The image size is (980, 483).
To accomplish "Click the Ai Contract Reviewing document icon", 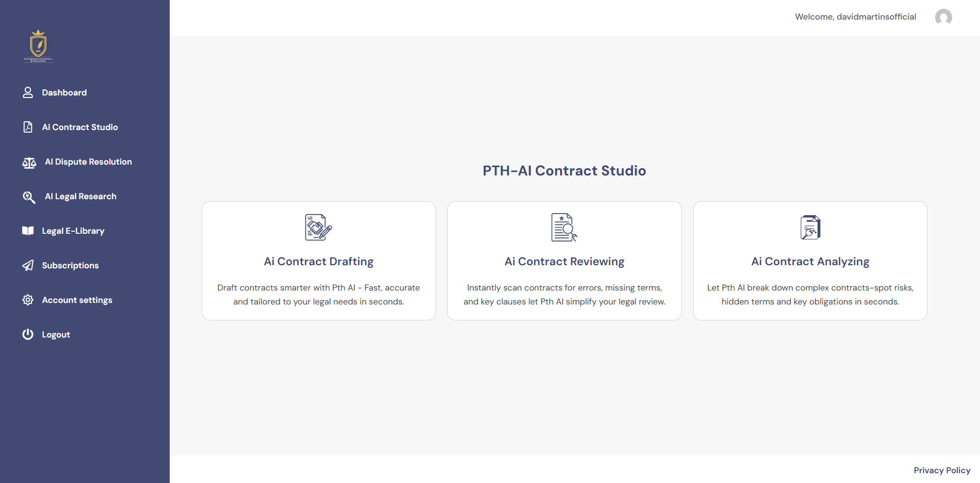I will [x=564, y=227].
